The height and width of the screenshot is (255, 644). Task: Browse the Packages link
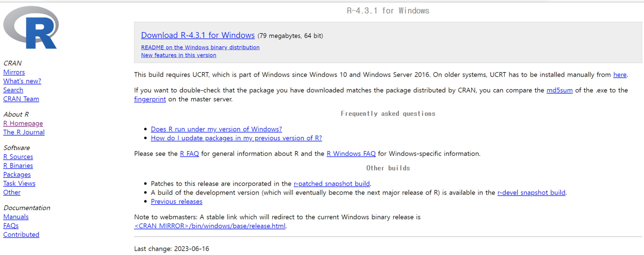pyautogui.click(x=17, y=175)
